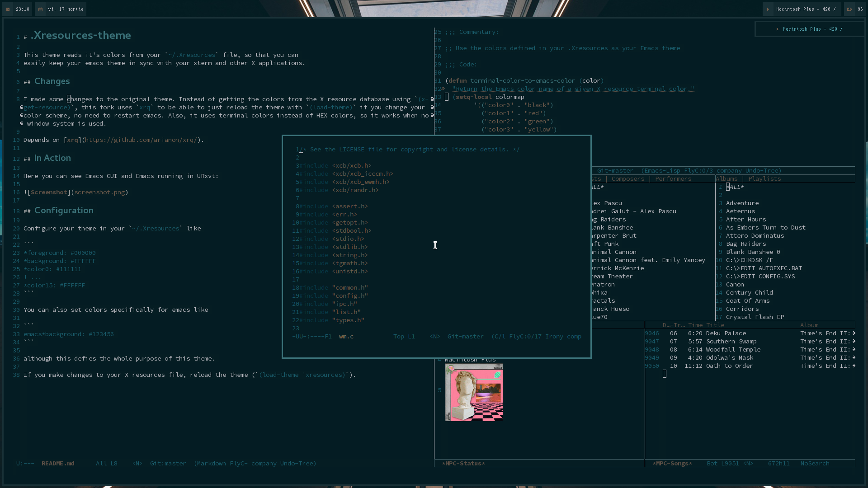Open the Albums tab
Viewport: 868px width, 488px height.
point(726,178)
